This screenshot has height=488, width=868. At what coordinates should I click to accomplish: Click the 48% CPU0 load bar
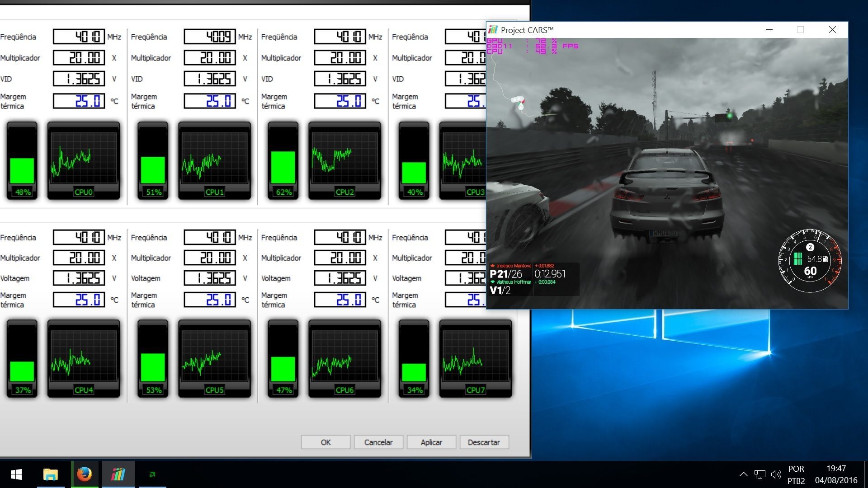tap(22, 160)
